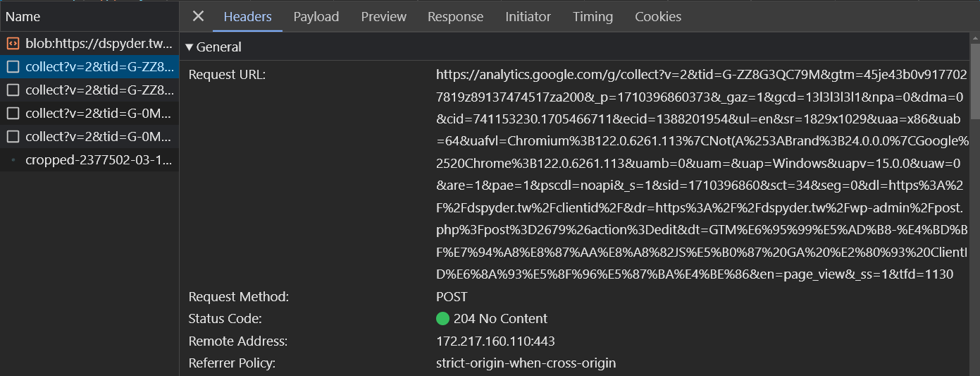Click the script icon beside the blob request
The width and height of the screenshot is (980, 376).
click(x=13, y=44)
